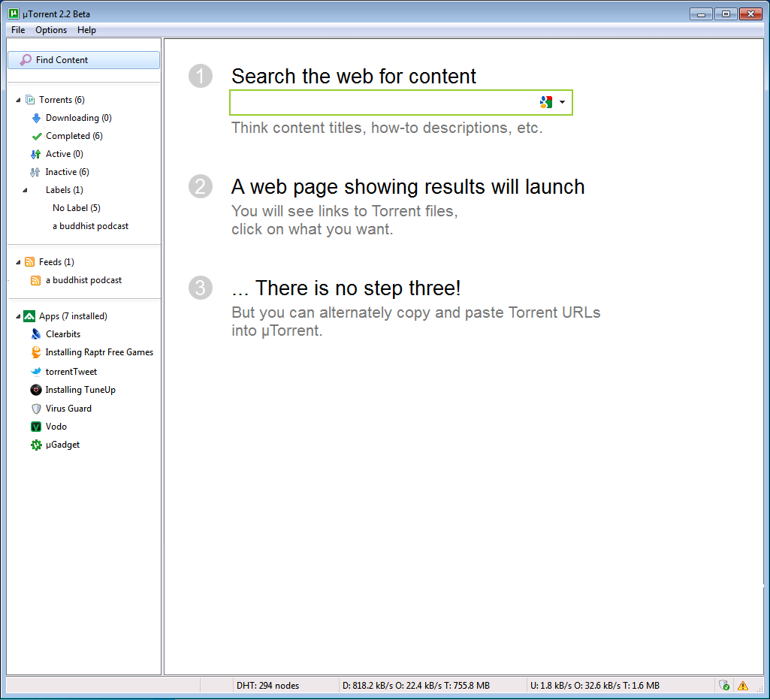The image size is (770, 700).
Task: Click the gray Inactive arrows icon
Action: 35,172
